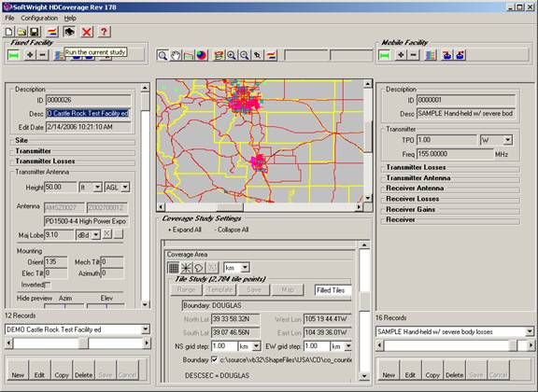Click the color bars icon in Mobile Facility toolbar
The height and width of the screenshot is (392, 538).
pos(431,55)
